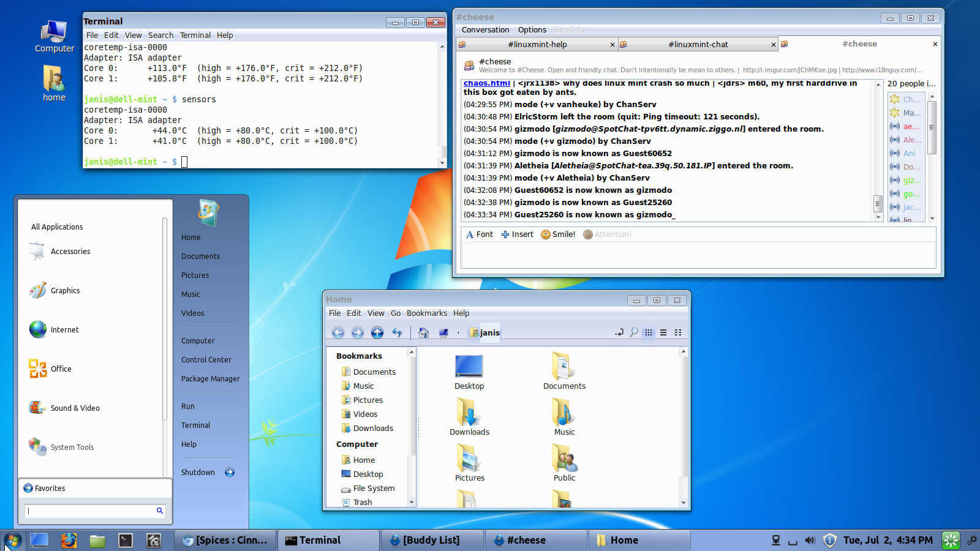The width and height of the screenshot is (980, 551).
Task: Open Package Manager from the start menu
Action: pos(210,378)
